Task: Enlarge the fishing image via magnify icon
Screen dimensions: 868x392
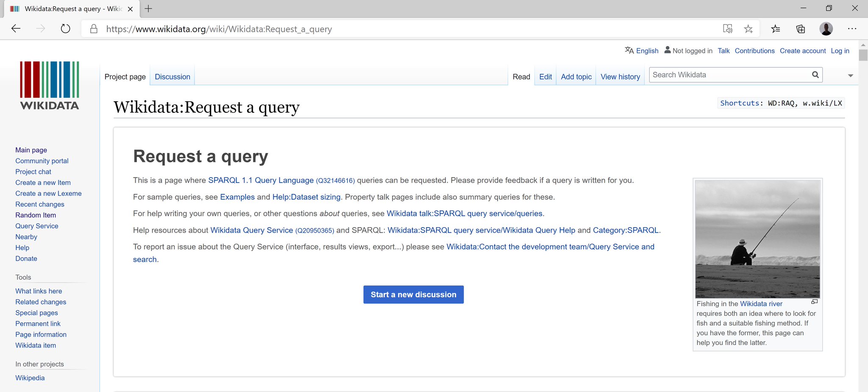Action: 814,302
